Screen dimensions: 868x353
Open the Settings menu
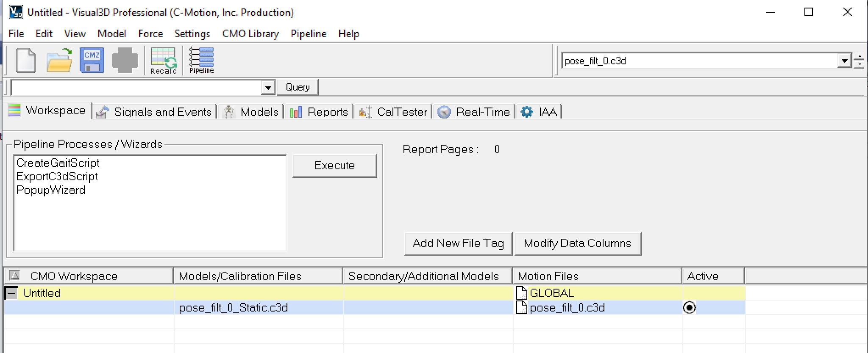click(192, 34)
